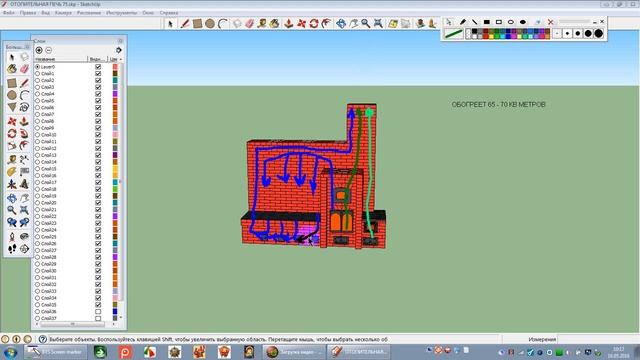Click the current green line color preview in marker palette
The height and width of the screenshot is (360, 640).
[x=453, y=34]
